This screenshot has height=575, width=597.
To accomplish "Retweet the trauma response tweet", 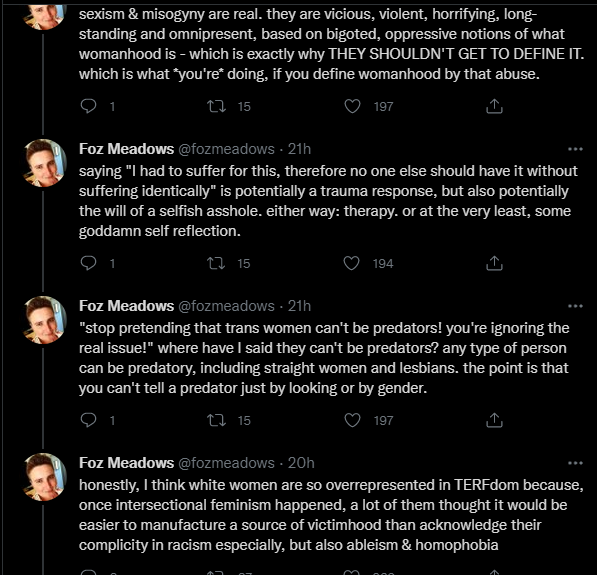I will 216,263.
